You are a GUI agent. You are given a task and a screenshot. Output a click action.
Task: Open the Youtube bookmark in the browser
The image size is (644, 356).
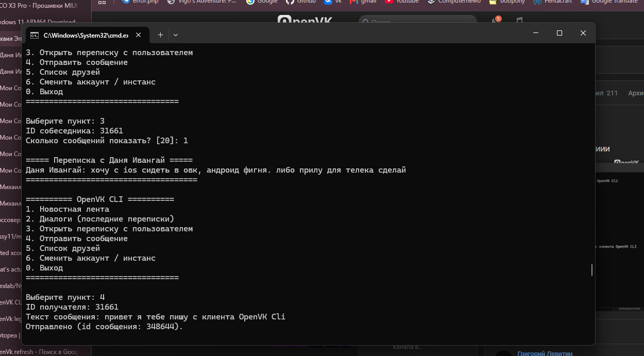(x=401, y=2)
